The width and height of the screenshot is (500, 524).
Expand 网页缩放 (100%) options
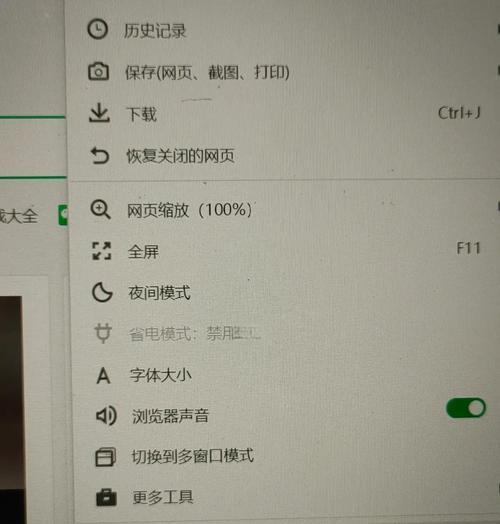point(282,210)
